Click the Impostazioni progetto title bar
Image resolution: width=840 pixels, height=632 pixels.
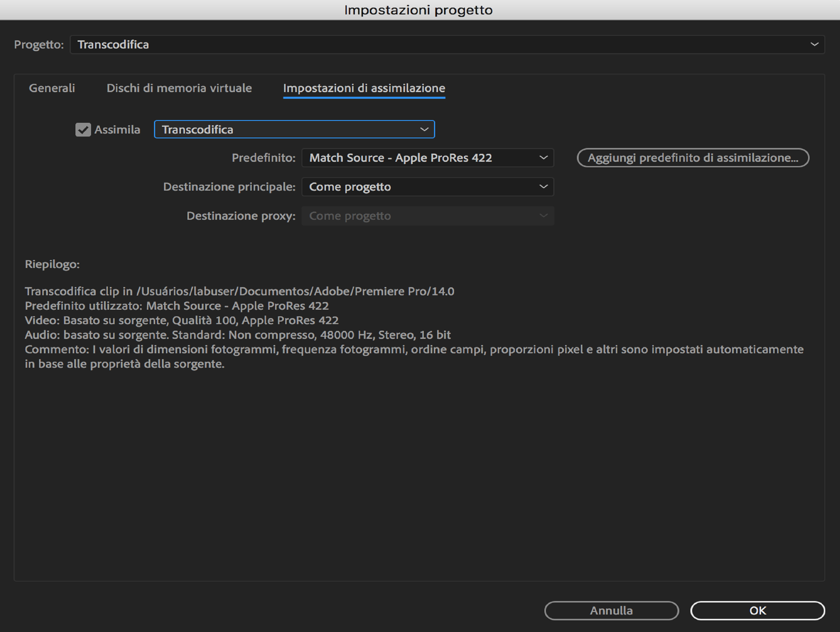click(418, 10)
